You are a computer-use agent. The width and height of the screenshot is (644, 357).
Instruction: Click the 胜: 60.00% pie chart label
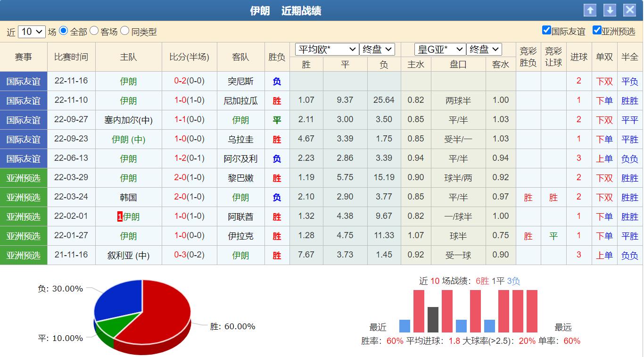(233, 326)
